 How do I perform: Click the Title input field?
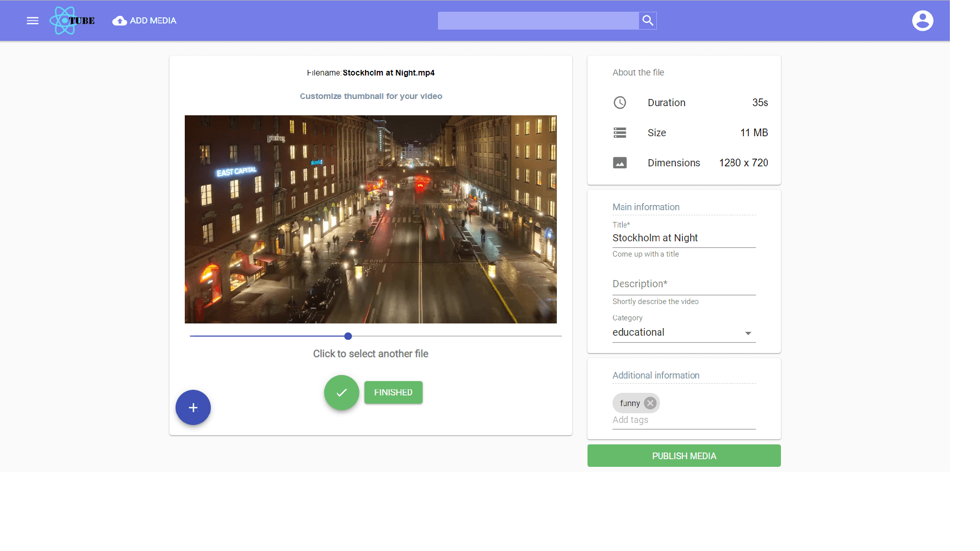pyautogui.click(x=683, y=238)
